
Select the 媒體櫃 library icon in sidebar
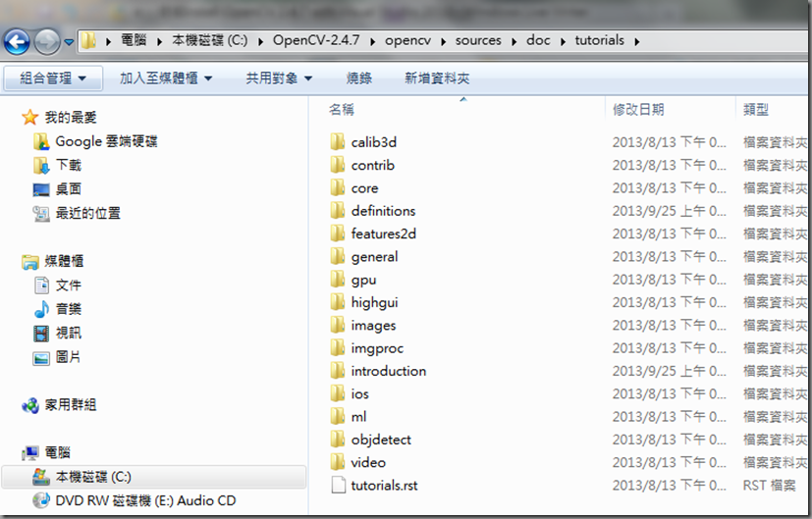tap(30, 262)
